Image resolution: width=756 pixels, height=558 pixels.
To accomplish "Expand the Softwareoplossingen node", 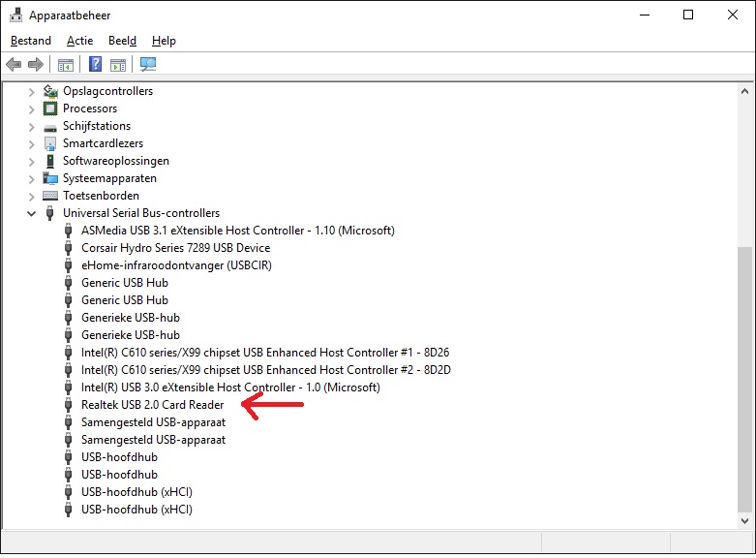I will pos(31,161).
